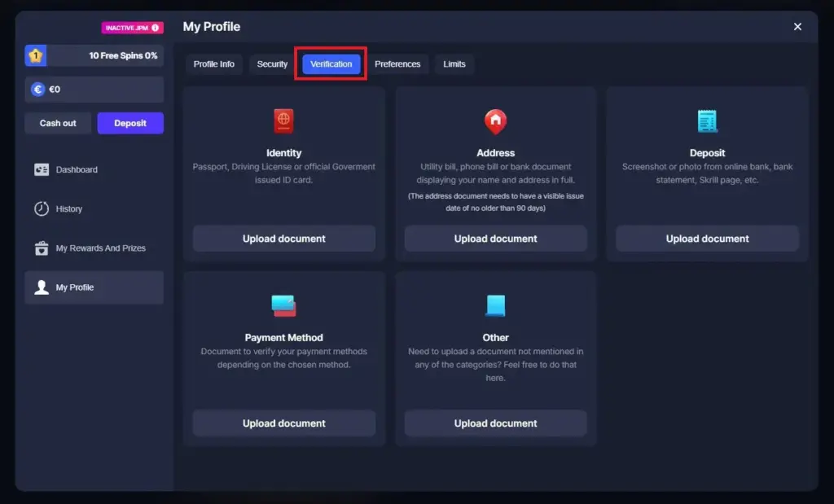Click 'Need to upload a document' description

[x=496, y=365]
